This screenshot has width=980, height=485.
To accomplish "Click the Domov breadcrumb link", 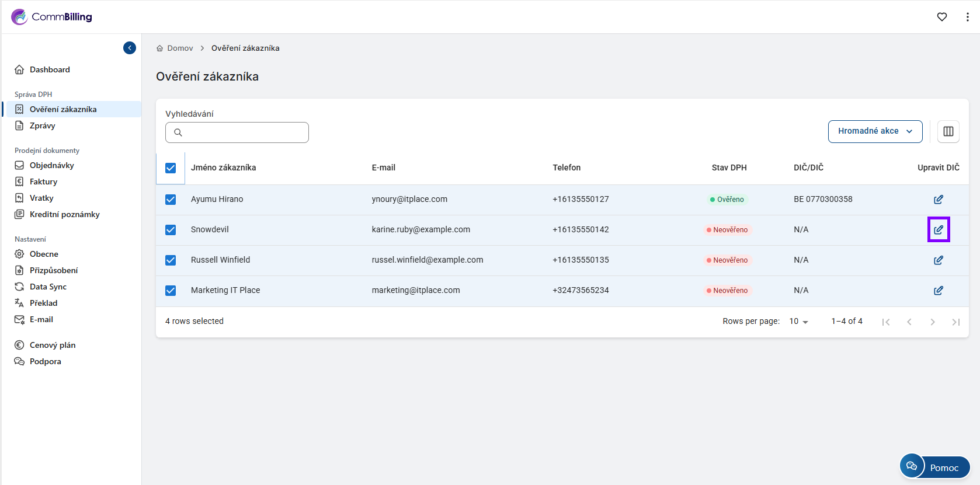I will tap(179, 48).
